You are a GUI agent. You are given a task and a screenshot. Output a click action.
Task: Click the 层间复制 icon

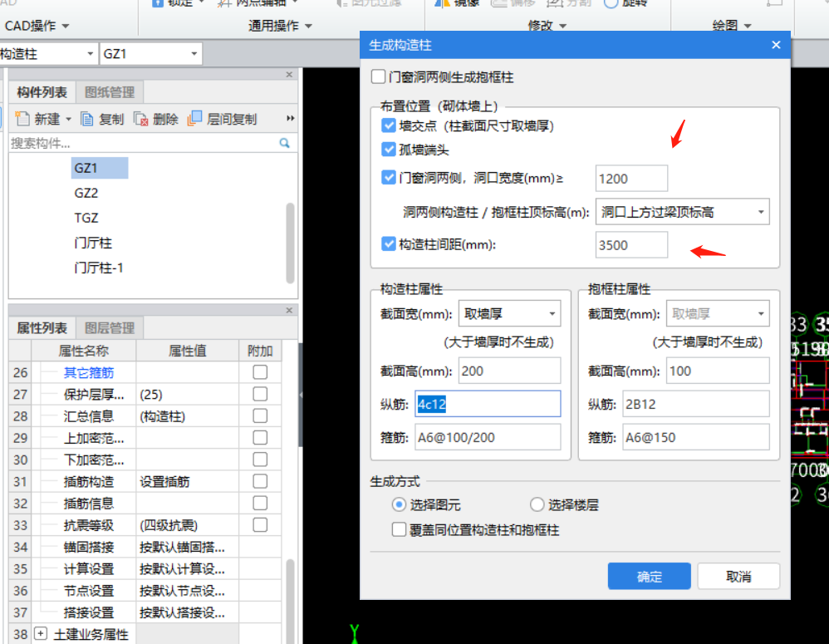pyautogui.click(x=194, y=119)
